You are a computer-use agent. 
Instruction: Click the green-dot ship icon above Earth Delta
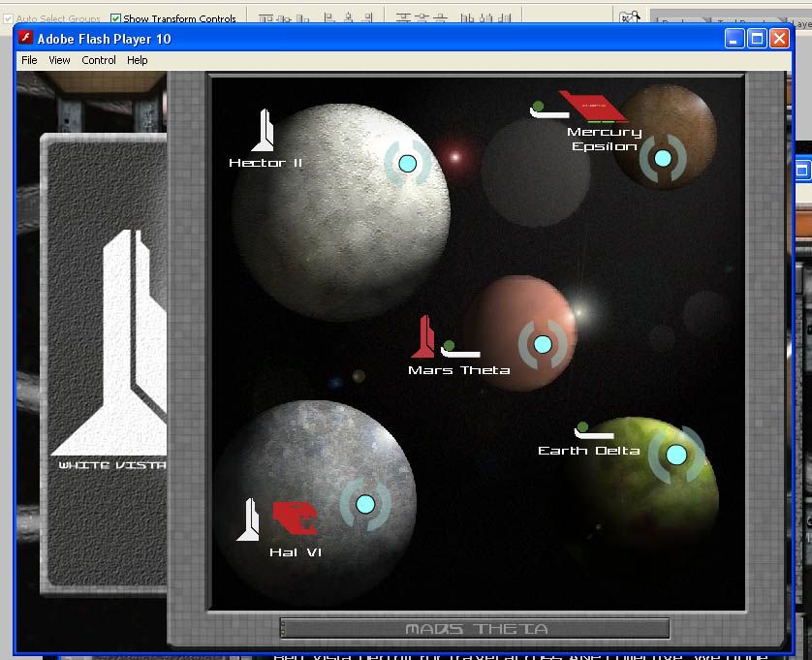(592, 430)
